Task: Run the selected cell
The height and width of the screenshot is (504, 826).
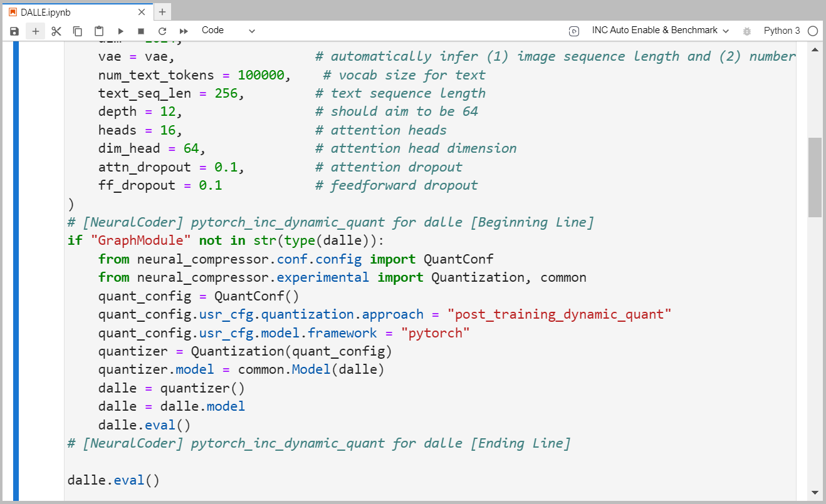Action: coord(120,31)
